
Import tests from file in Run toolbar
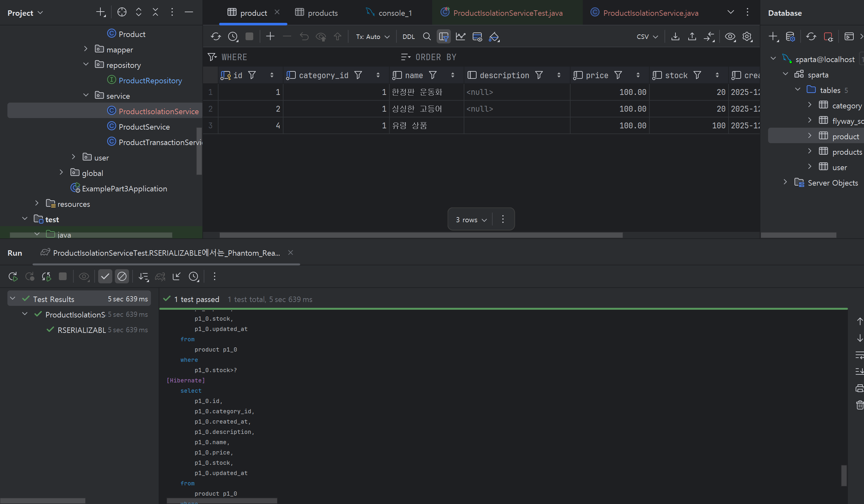click(177, 277)
